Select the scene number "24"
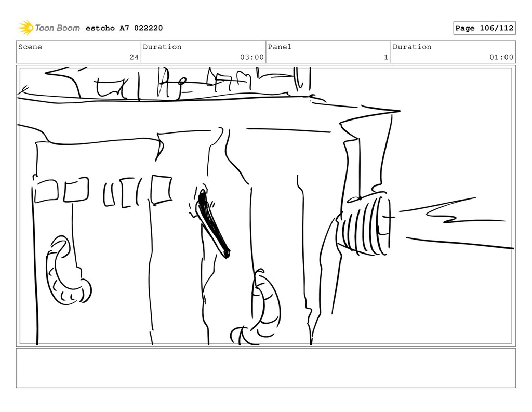Viewport: 532px width, 412px height. click(134, 57)
